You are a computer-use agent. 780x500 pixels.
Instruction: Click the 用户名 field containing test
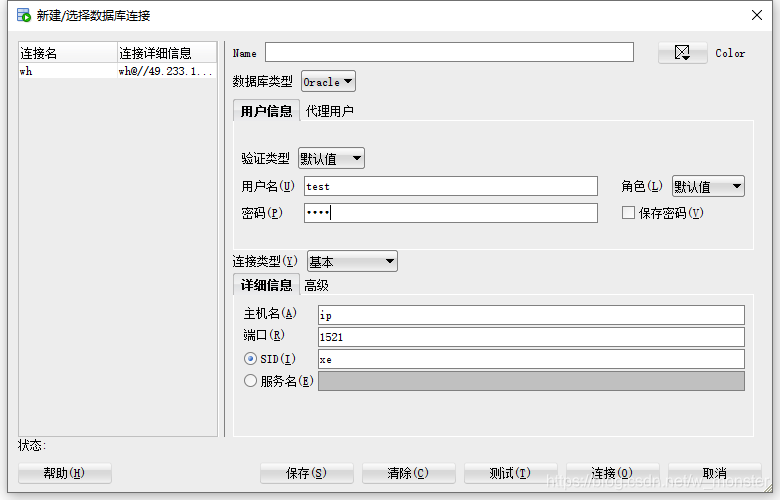(x=451, y=186)
